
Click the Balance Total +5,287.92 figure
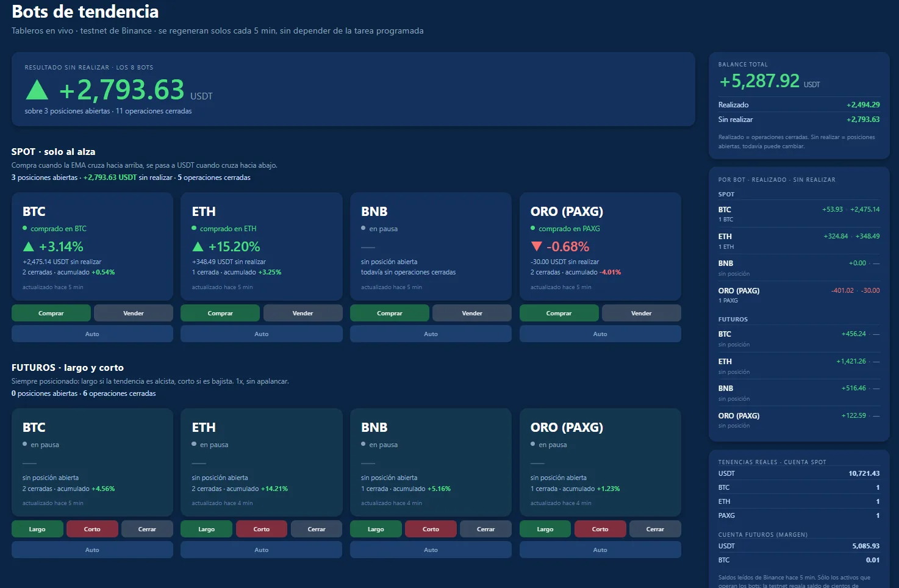(759, 81)
